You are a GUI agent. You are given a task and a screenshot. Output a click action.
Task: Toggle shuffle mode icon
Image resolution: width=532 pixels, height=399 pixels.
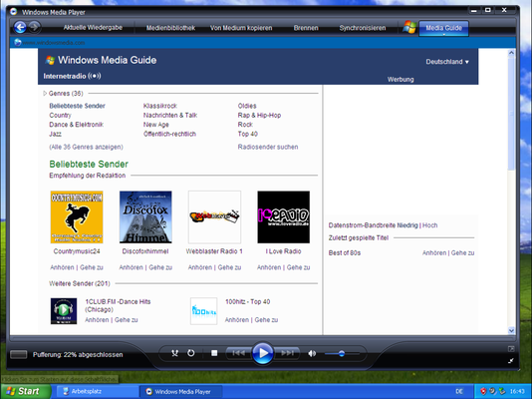point(174,353)
